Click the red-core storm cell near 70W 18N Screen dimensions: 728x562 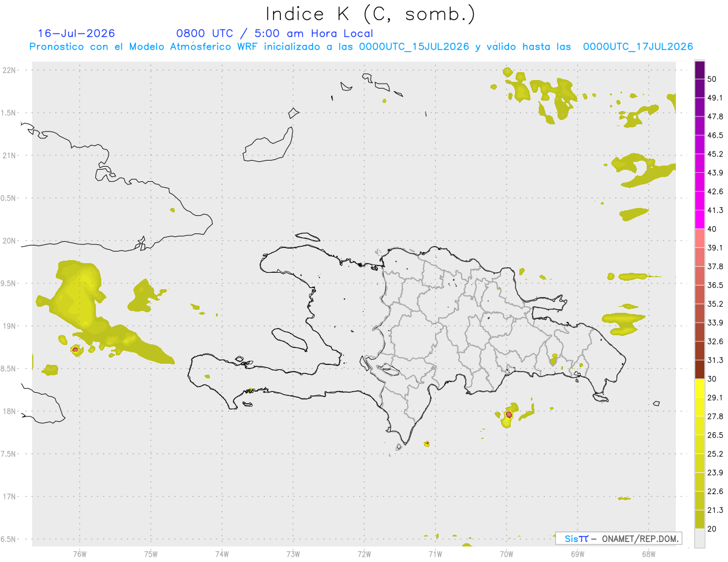click(508, 415)
